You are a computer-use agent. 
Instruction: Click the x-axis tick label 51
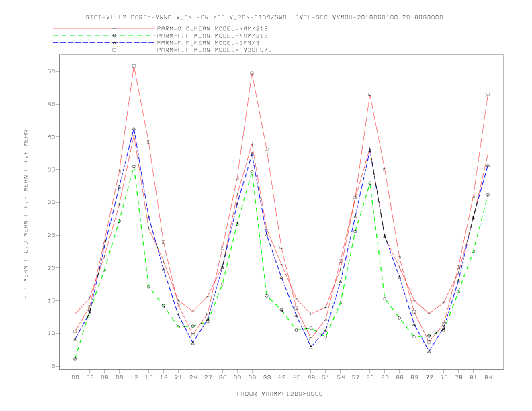(326, 377)
